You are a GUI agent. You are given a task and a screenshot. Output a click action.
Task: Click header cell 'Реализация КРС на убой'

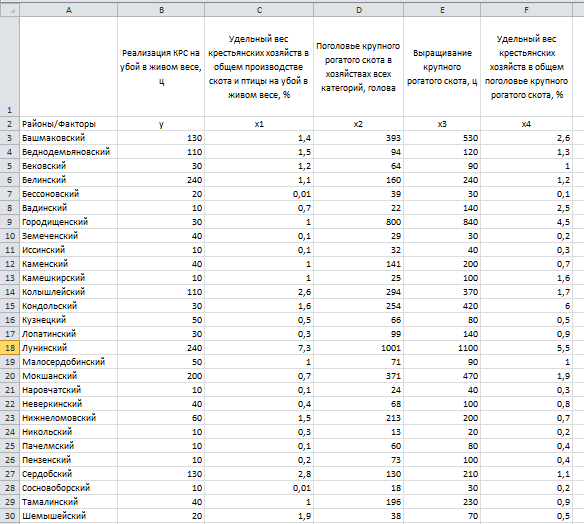click(x=161, y=67)
